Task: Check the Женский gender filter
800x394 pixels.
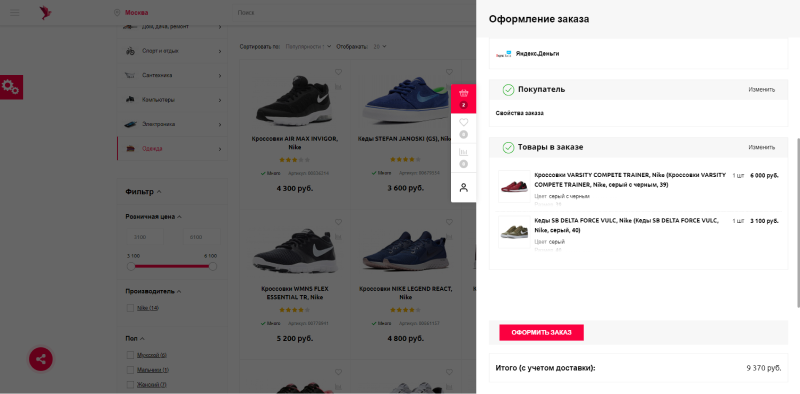Action: (x=130, y=384)
